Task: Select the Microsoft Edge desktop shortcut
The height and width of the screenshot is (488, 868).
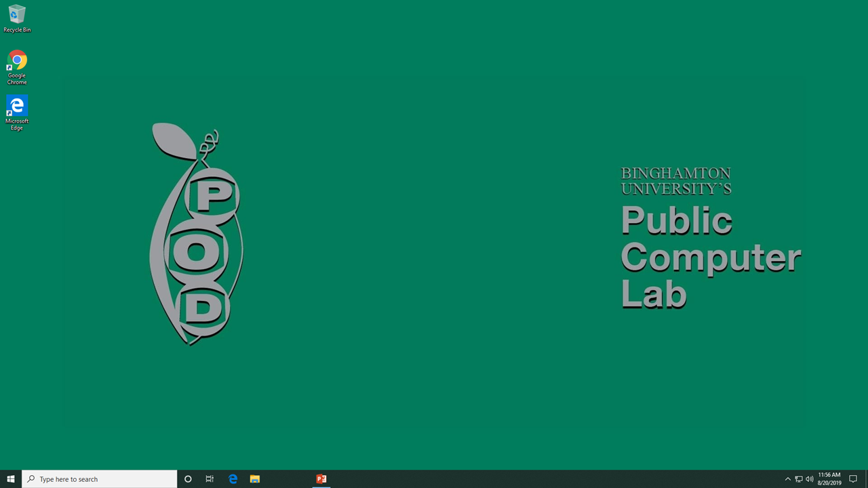Action: [x=17, y=112]
